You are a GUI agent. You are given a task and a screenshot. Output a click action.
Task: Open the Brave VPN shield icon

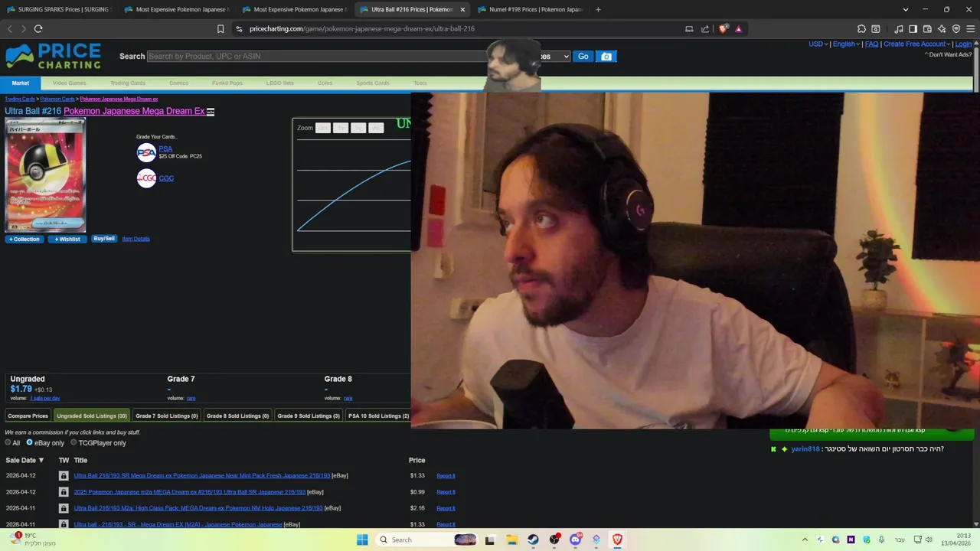pyautogui.click(x=956, y=29)
